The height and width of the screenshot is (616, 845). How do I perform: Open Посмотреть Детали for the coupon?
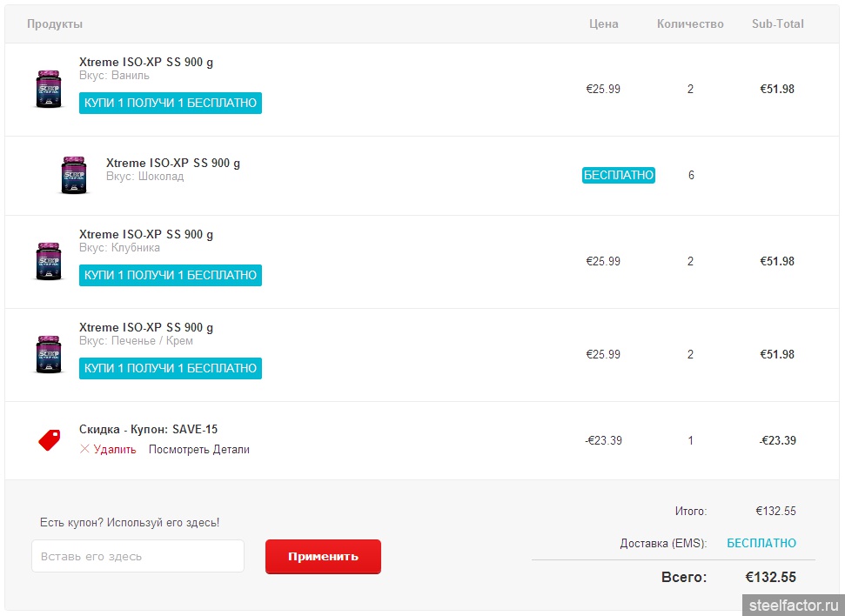pos(198,450)
